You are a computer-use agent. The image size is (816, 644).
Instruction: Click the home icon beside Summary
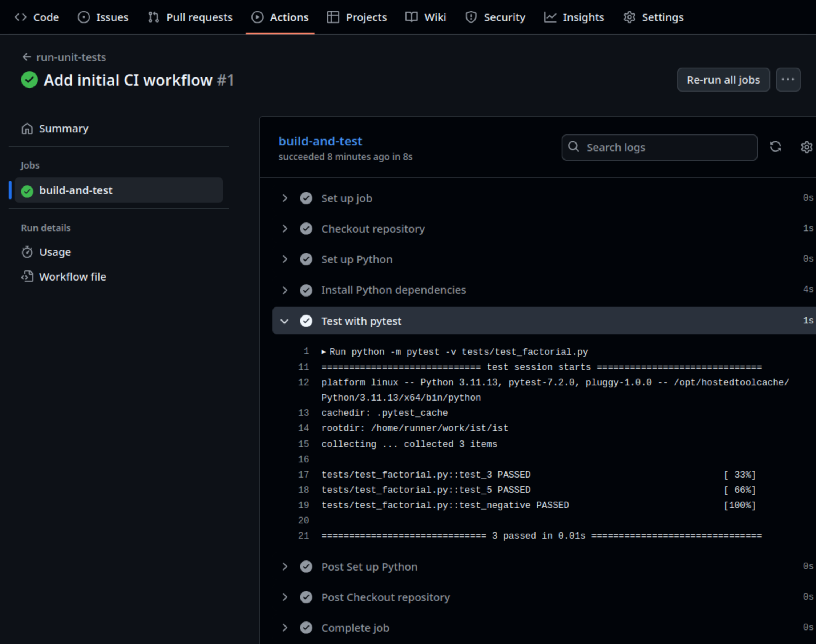coord(27,129)
